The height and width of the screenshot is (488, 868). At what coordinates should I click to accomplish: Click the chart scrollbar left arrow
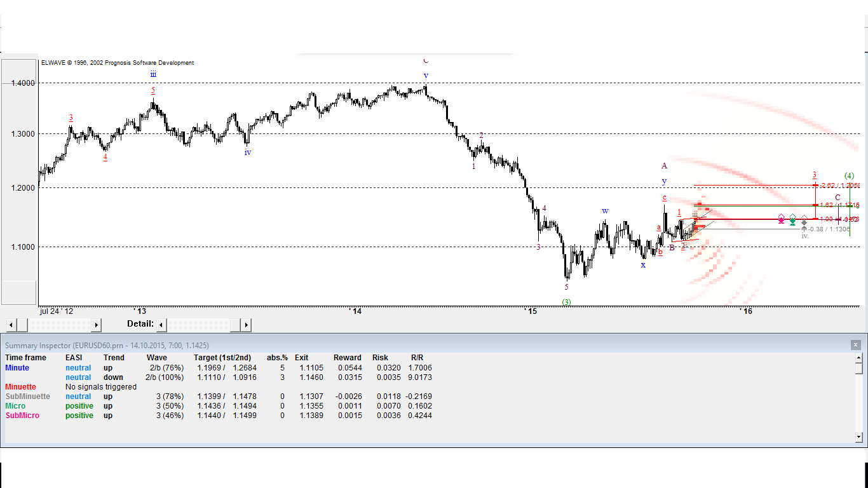pos(10,325)
